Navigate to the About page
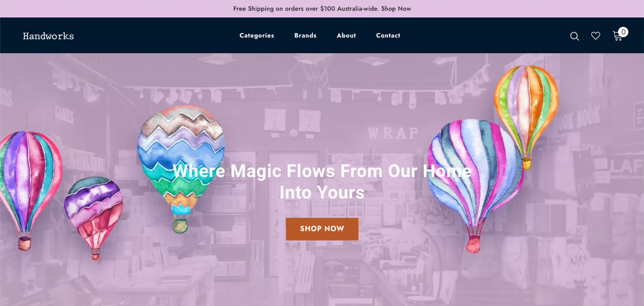 pos(346,35)
